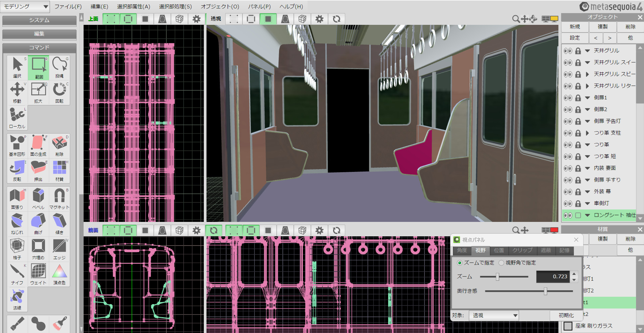Open perspective view settings gear icon

click(319, 19)
